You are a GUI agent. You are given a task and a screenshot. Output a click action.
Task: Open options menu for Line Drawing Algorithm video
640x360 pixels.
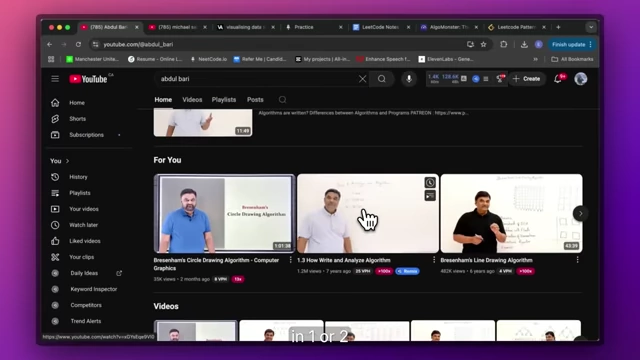tap(578, 260)
